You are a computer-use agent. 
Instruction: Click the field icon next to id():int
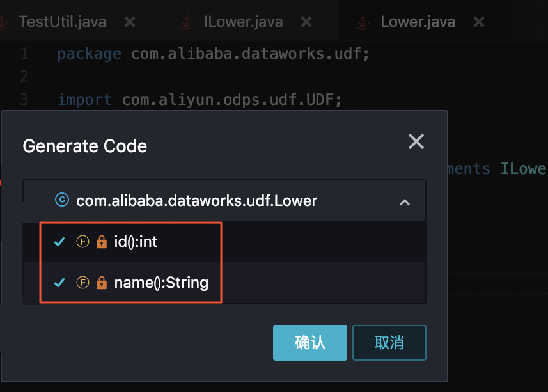coord(83,242)
